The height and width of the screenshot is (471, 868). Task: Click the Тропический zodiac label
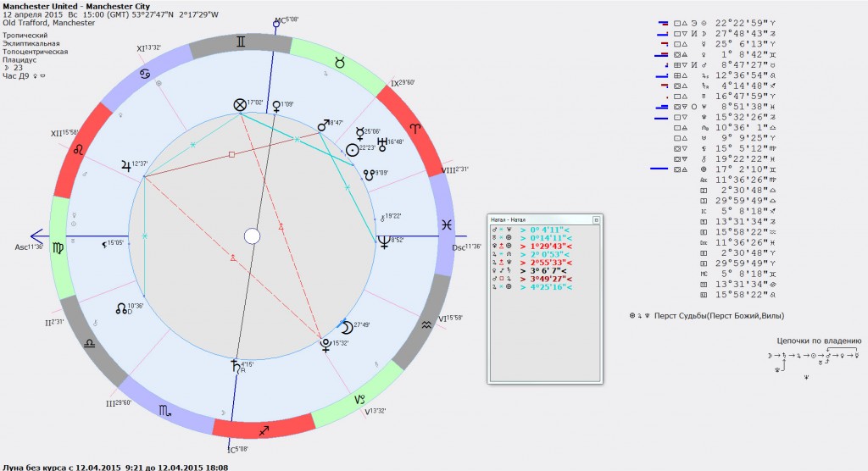pos(25,35)
